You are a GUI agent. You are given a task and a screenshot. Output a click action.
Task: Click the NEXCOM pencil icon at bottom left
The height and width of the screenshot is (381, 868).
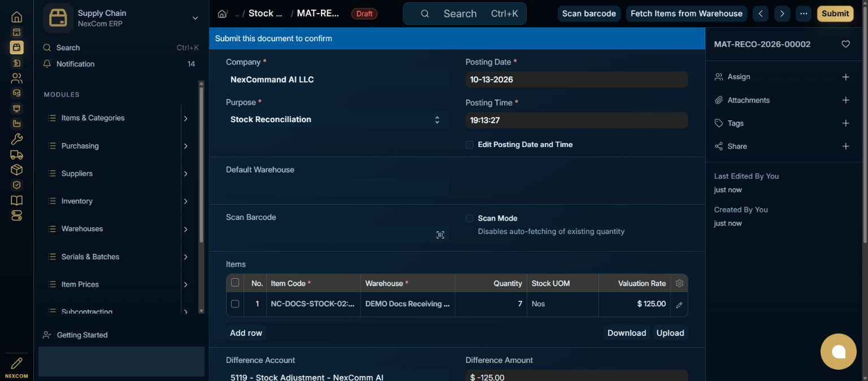point(16,363)
